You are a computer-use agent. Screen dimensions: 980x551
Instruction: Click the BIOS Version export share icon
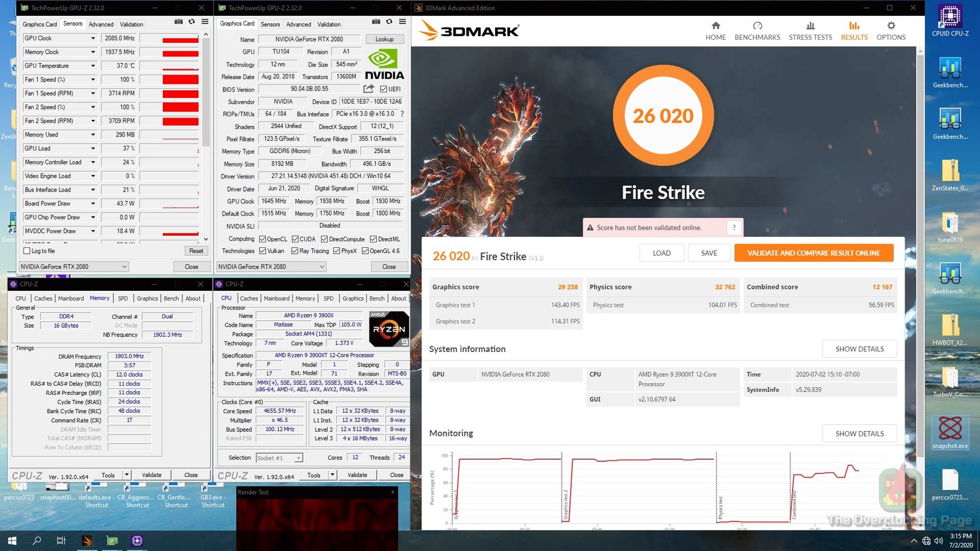[x=369, y=89]
